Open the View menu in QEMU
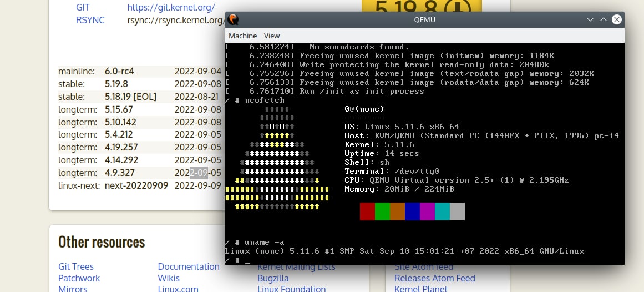 point(272,36)
